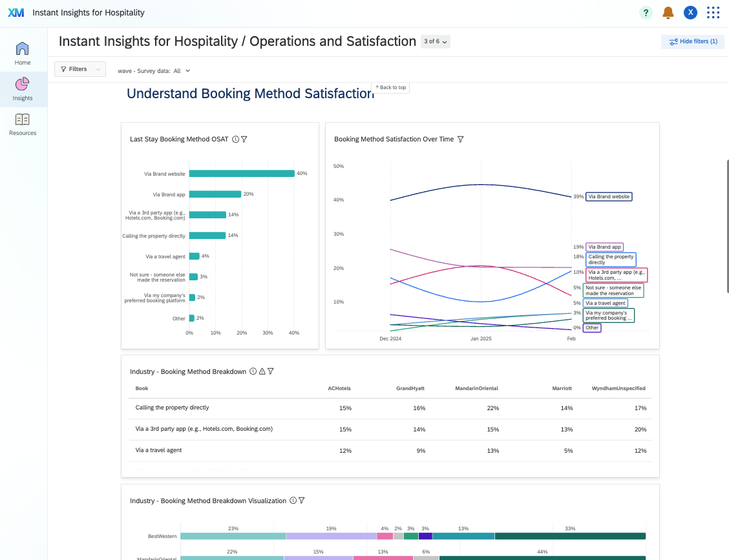729x560 pixels.
Task: Click the 20% WyndhamUnspecified cell
Action: 640,430
